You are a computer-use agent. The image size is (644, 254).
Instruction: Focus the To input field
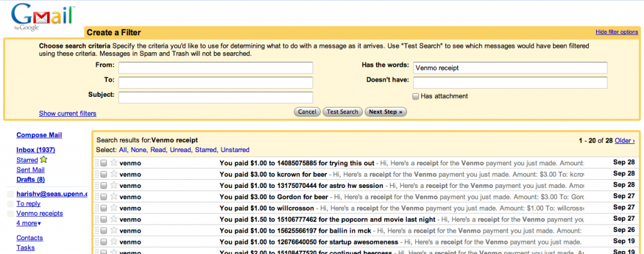coord(216,82)
